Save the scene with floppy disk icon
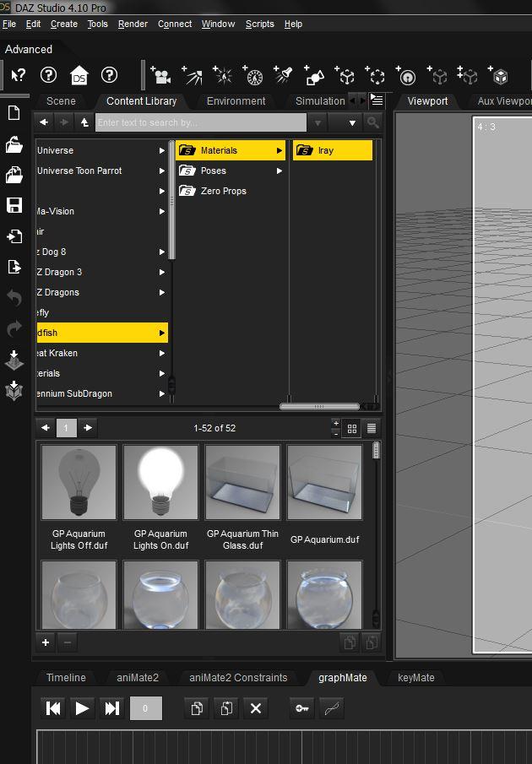This screenshot has width=532, height=764. (14, 205)
